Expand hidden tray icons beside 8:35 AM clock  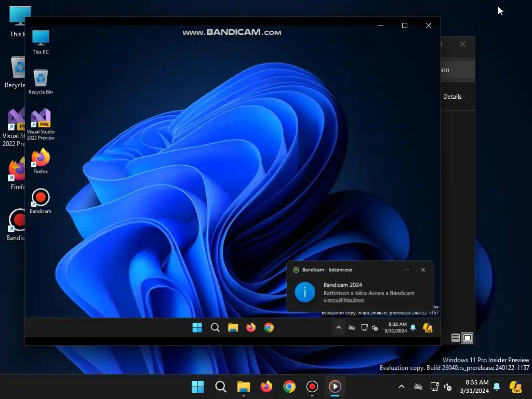pyautogui.click(x=402, y=387)
